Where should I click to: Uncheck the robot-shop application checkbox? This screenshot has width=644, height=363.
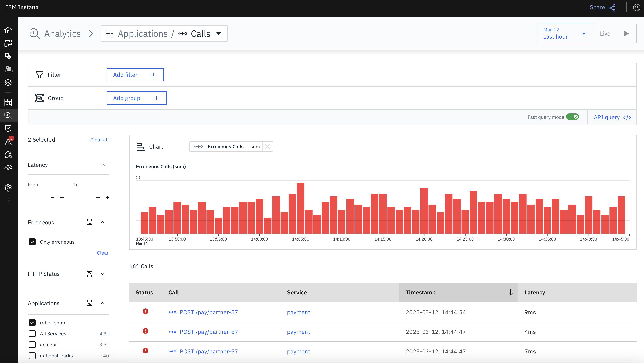32,323
